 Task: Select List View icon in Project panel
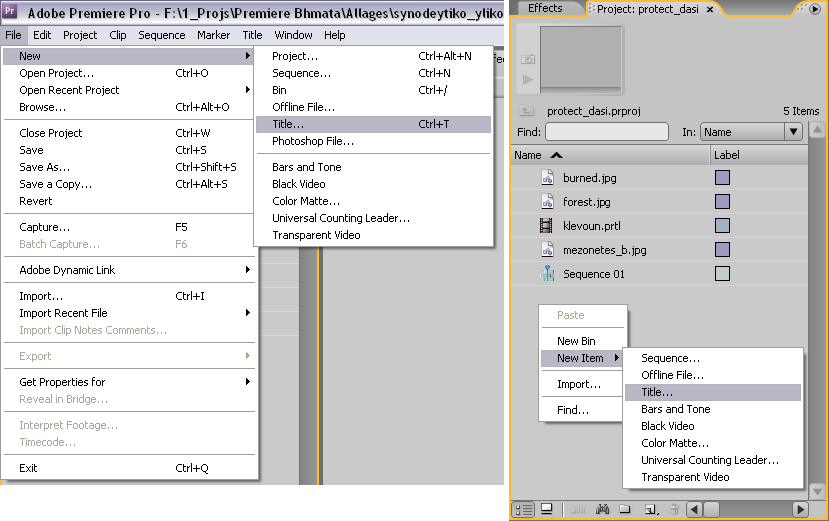pyautogui.click(x=523, y=509)
